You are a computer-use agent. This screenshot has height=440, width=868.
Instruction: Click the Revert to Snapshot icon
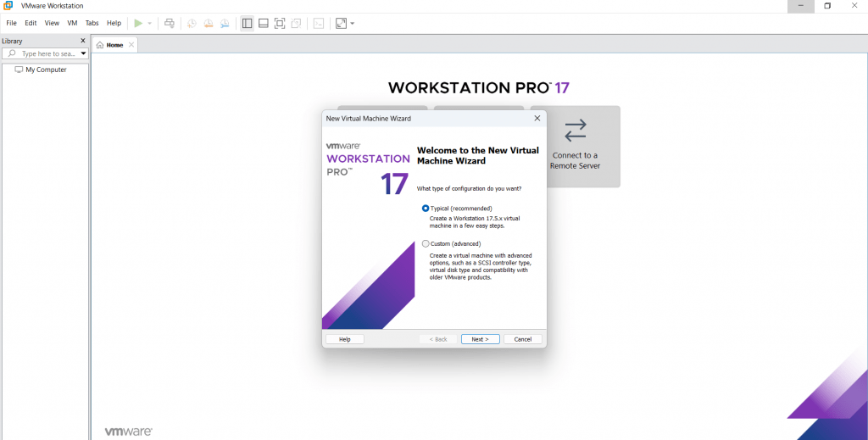click(209, 23)
